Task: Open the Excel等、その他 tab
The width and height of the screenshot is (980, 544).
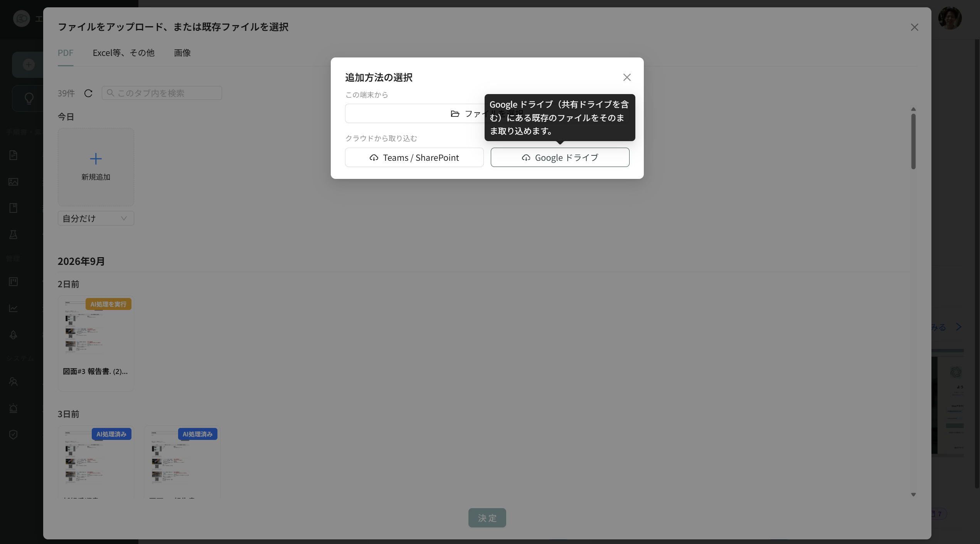Action: click(123, 53)
